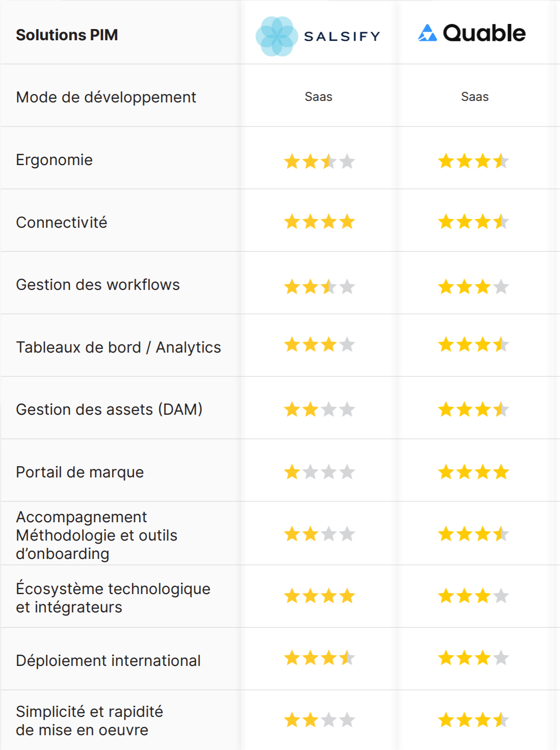
Task: Click Salsify's Gestion des assets stars
Action: [319, 409]
